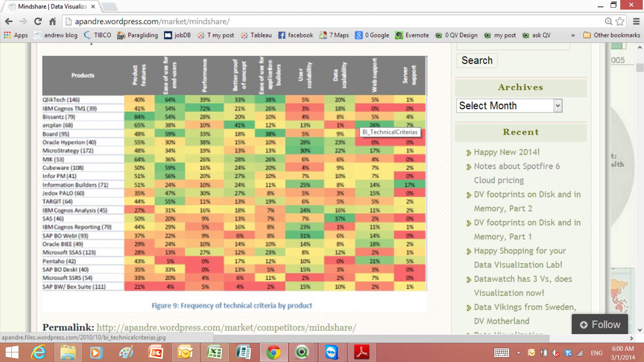
Task: Open the jobDB bookmark
Action: click(178, 35)
